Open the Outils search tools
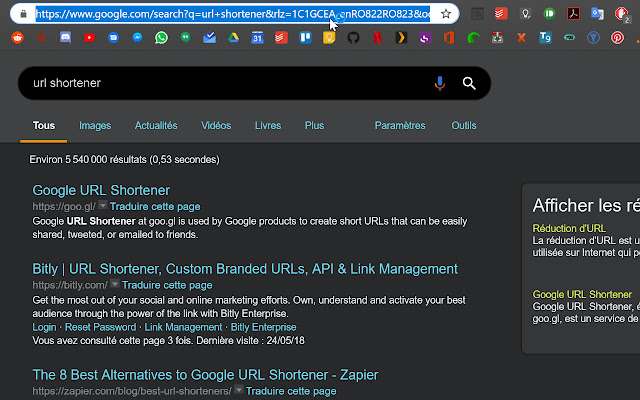 pyautogui.click(x=464, y=125)
